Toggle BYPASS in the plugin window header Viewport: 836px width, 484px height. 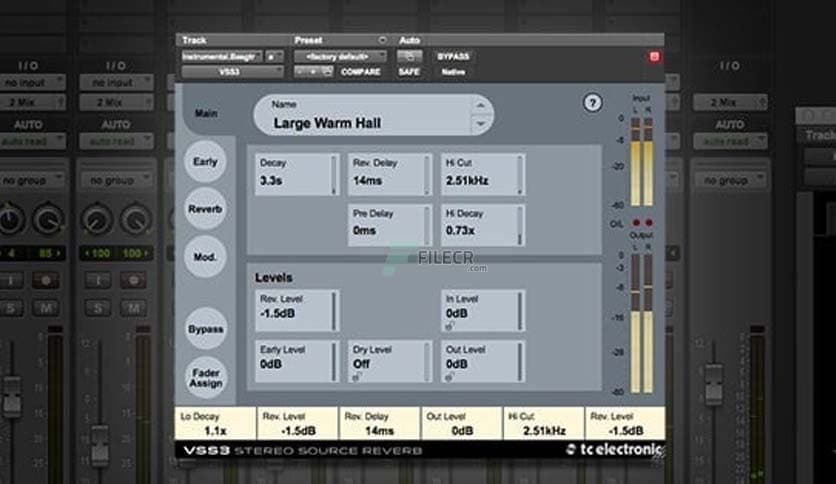pos(453,56)
